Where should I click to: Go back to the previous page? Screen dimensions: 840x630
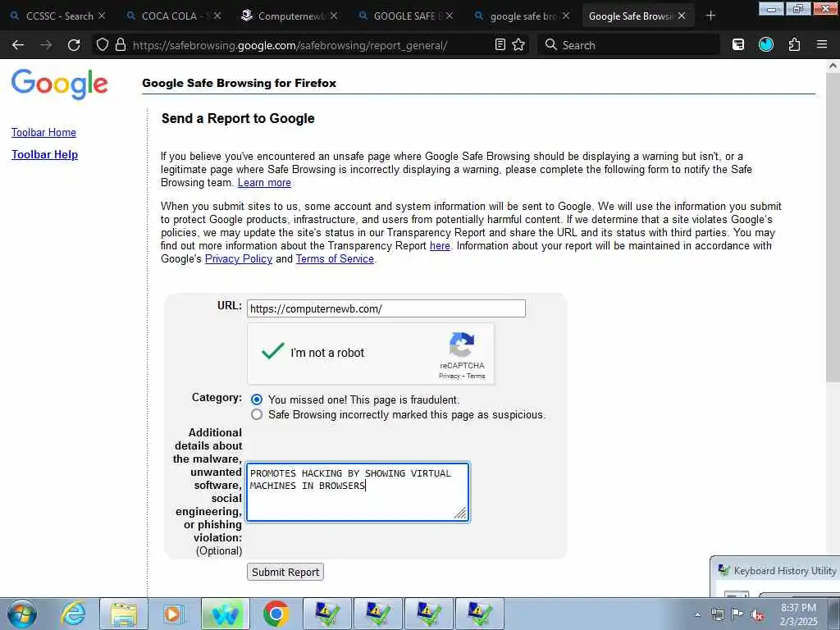click(x=18, y=45)
